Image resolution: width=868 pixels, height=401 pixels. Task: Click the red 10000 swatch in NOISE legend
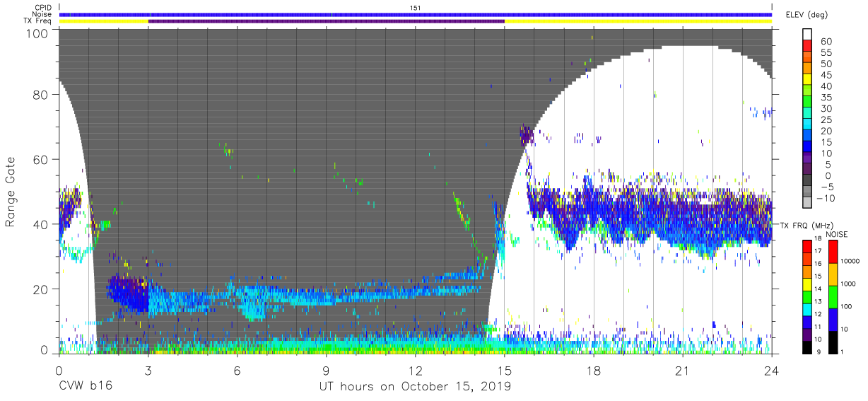coord(832,252)
